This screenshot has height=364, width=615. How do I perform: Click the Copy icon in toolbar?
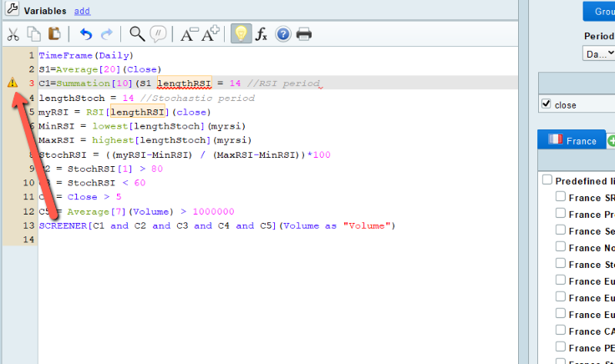coord(33,34)
